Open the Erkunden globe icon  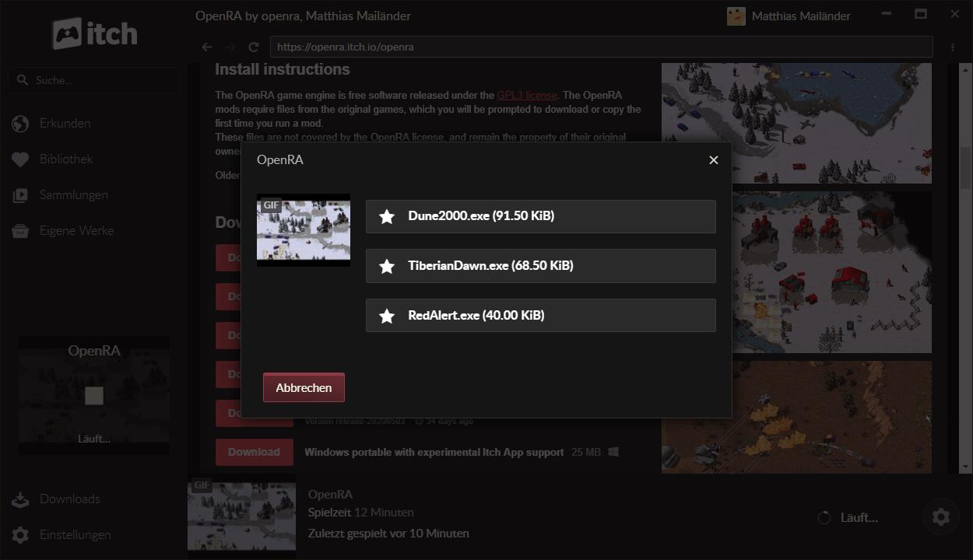[19, 123]
